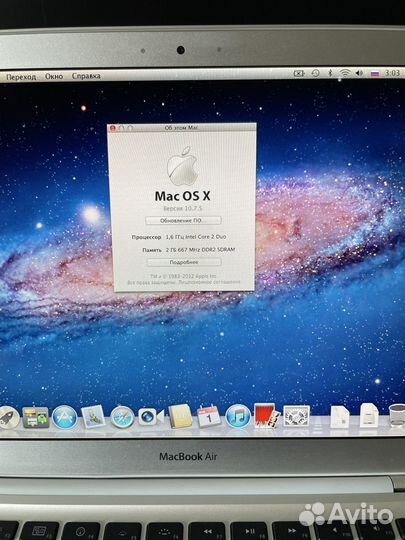Click volume speaker icon in menu bar
This screenshot has height=540, width=405.
[359, 73]
